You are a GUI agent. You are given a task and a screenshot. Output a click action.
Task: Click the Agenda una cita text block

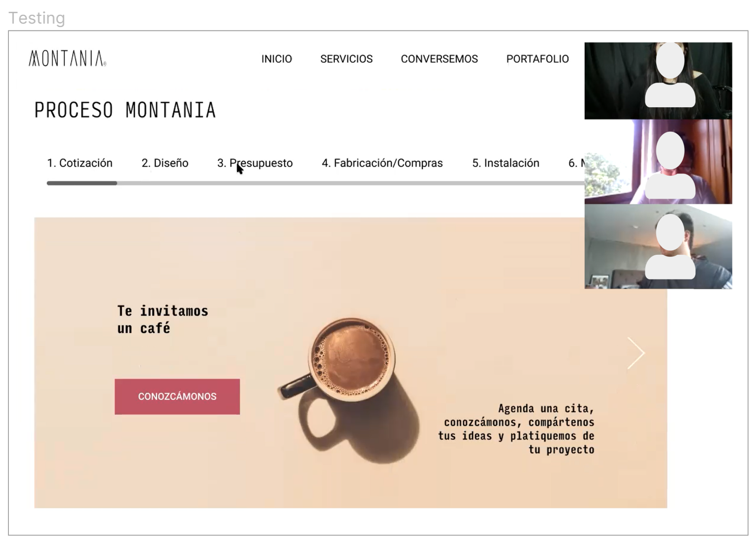(x=516, y=429)
